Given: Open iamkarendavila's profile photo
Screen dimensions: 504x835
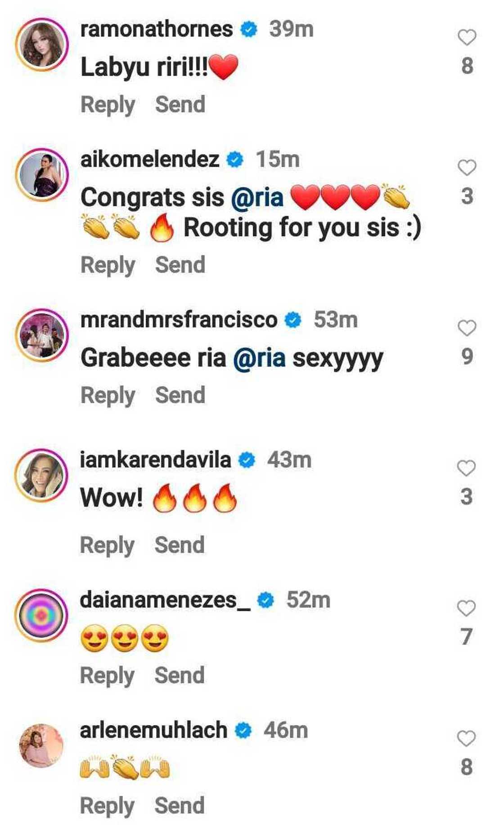Looking at the screenshot, I should click(x=41, y=475).
